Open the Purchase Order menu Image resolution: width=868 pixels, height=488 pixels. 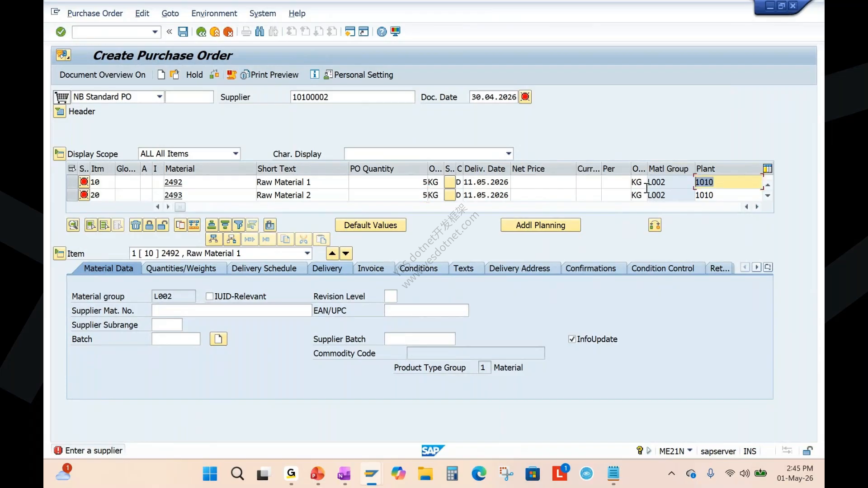(95, 14)
